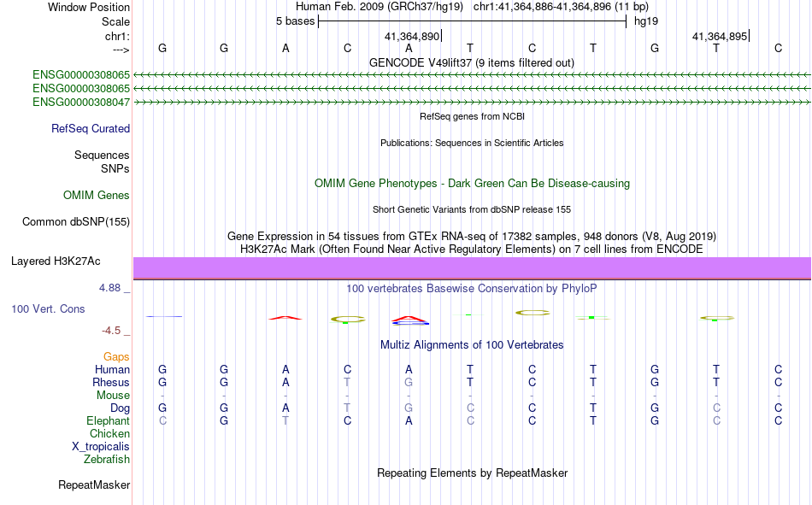Select the Chicken alignment row label

coord(109,433)
